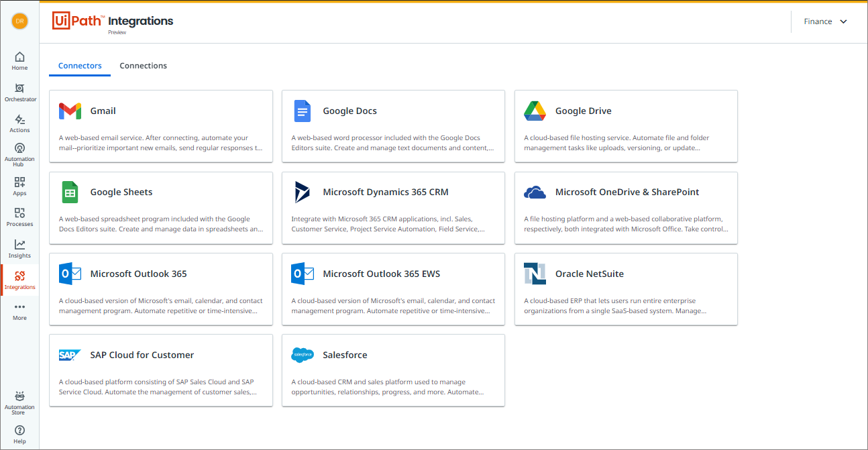Open the Actions sidebar icon
This screenshot has height=450, width=868.
click(x=19, y=123)
